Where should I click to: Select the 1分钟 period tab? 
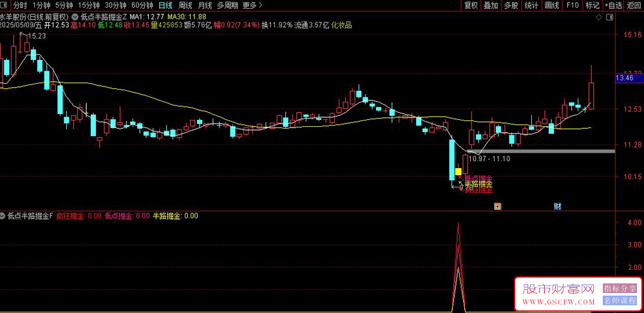[41, 5]
